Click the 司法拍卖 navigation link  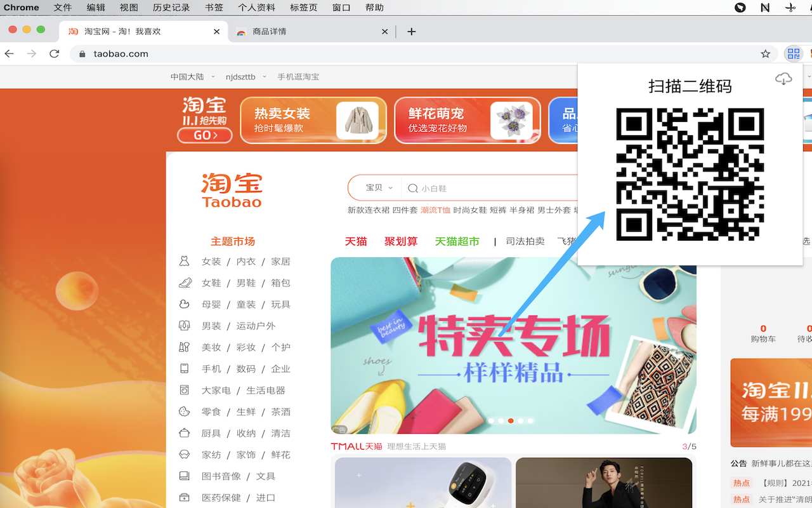[x=525, y=241]
